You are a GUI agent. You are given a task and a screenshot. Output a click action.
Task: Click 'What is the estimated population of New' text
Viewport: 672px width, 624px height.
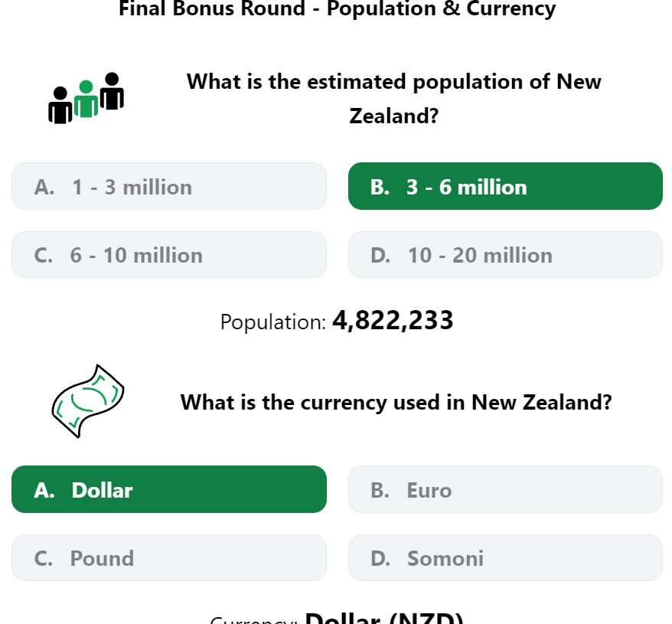click(394, 82)
